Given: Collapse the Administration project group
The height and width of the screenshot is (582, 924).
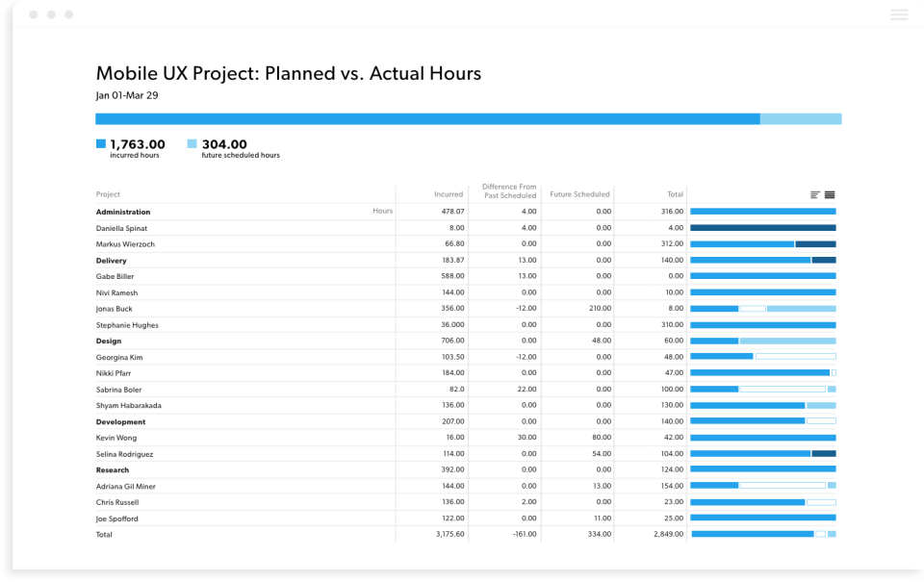Looking at the screenshot, I should tap(121, 211).
